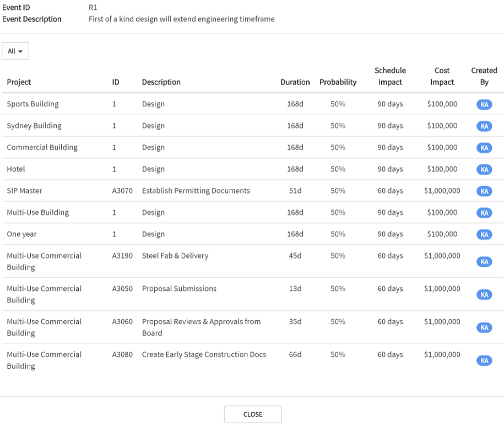Sort by the Project column header
504x426 pixels.
click(x=19, y=82)
